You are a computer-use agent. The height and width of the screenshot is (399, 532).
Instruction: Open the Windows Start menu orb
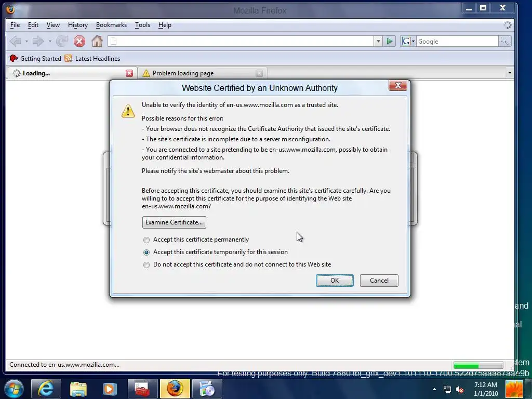click(14, 389)
